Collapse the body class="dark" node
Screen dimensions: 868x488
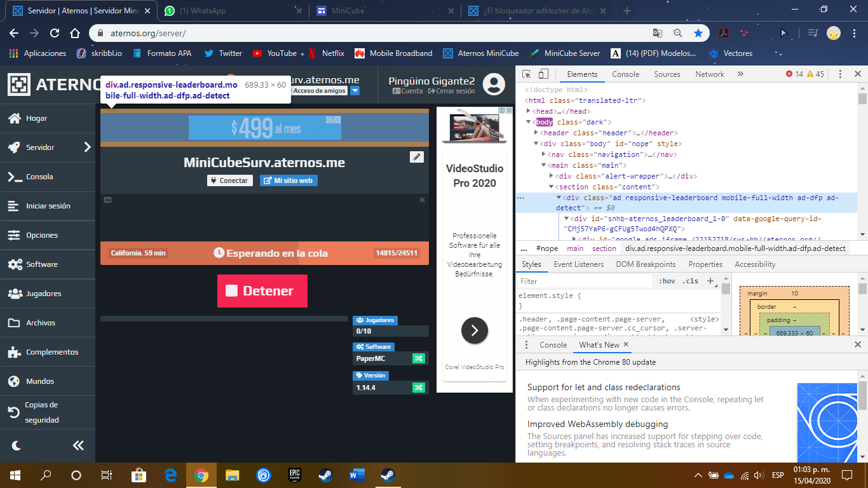(x=527, y=122)
